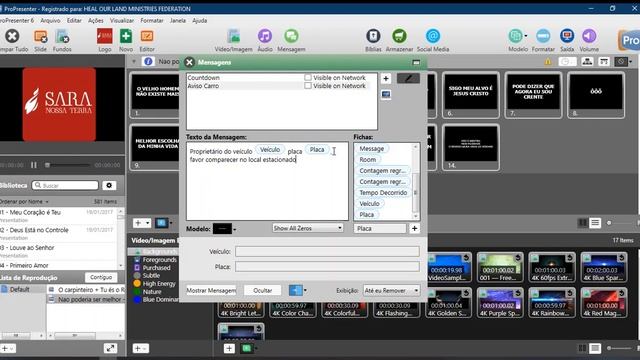
Task: Open the Exibição Até eu Remover dropdown
Action: (x=391, y=291)
